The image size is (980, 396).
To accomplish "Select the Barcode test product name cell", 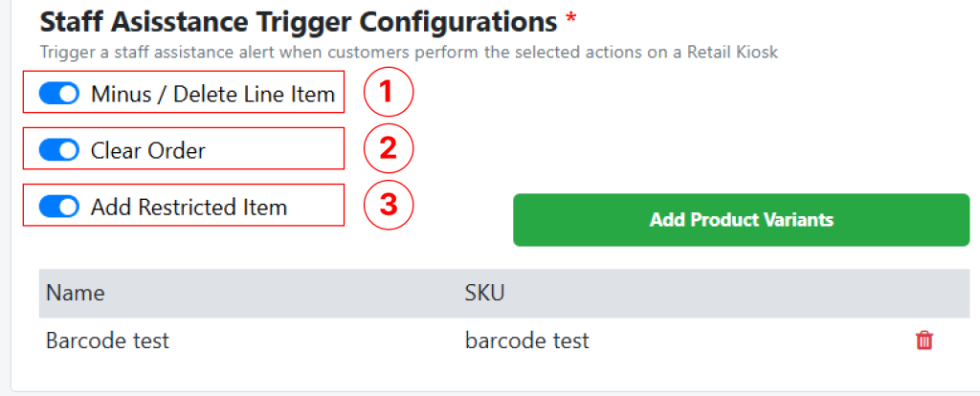I will (107, 341).
